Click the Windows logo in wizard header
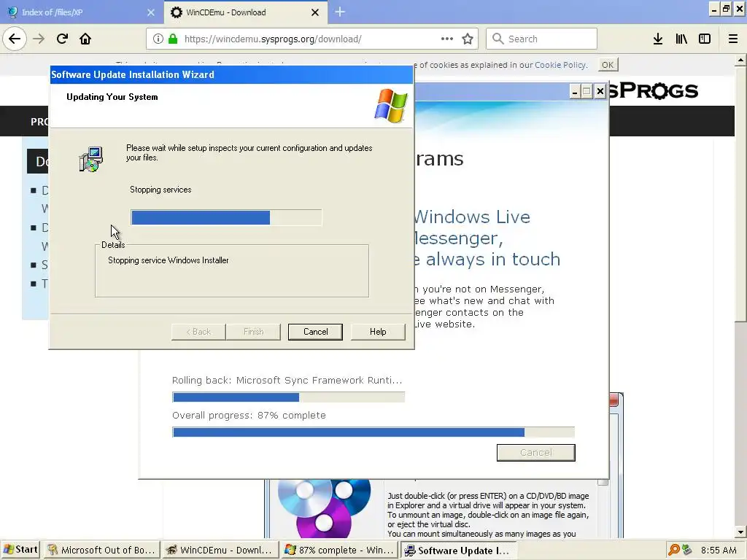The height and width of the screenshot is (560, 747). 391,106
